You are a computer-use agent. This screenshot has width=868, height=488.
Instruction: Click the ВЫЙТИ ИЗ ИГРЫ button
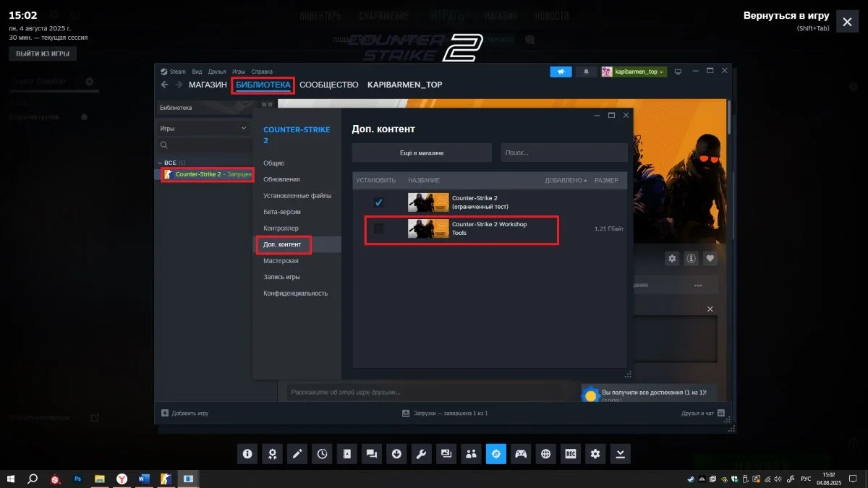[43, 53]
